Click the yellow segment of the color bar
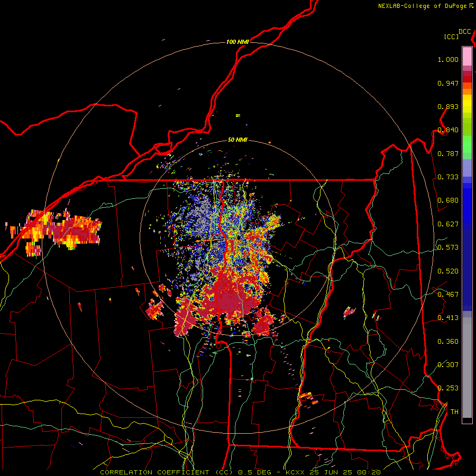This screenshot has height=476, width=476. [x=467, y=104]
